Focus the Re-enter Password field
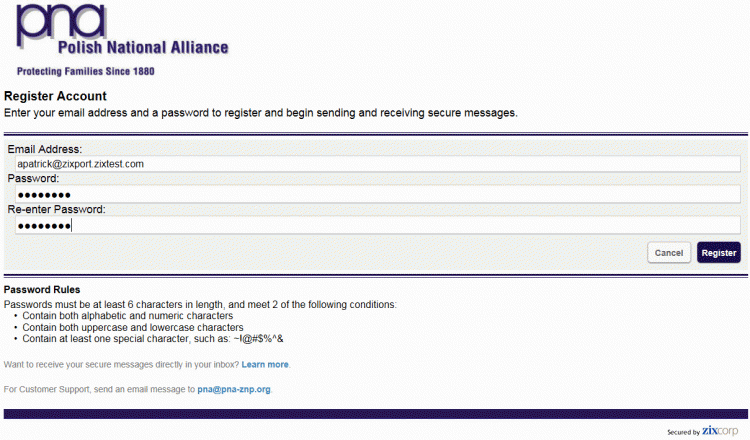Screen dimensions: 750x440 click(378, 225)
